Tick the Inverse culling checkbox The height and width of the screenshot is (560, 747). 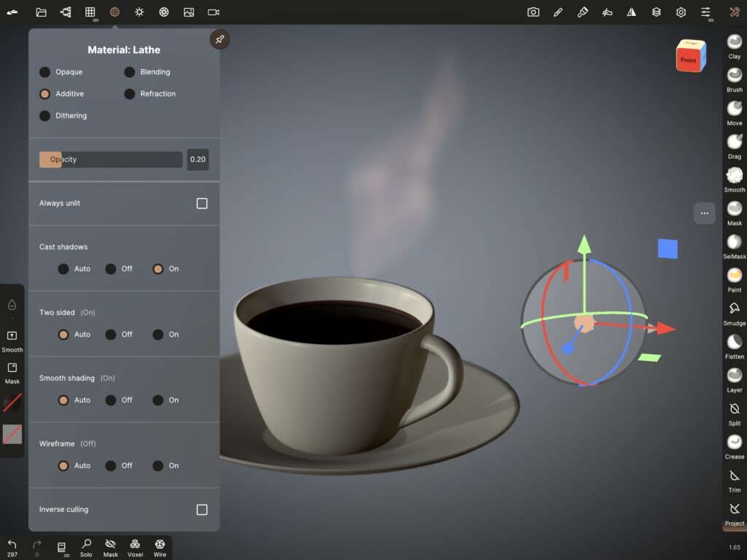click(x=202, y=510)
